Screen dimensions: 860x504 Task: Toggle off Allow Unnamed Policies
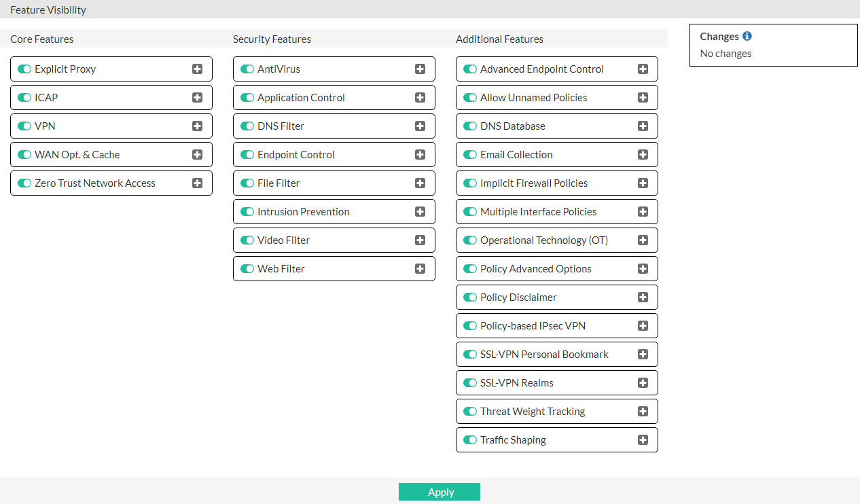(470, 98)
